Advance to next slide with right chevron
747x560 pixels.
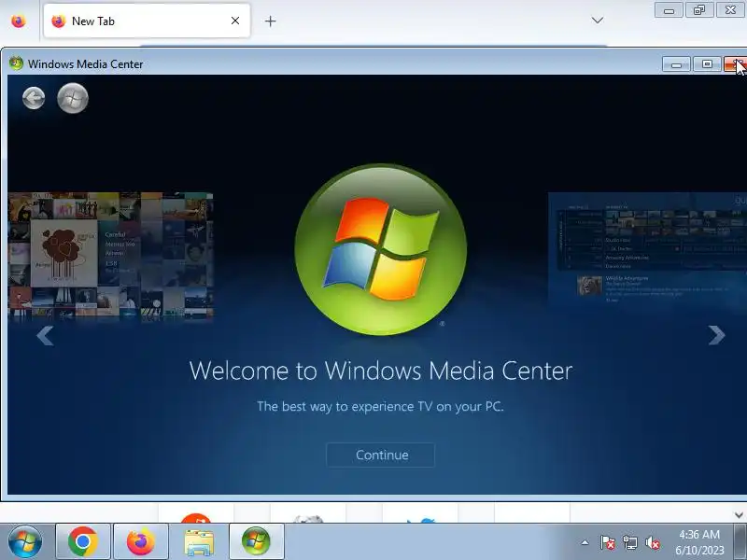coord(716,335)
